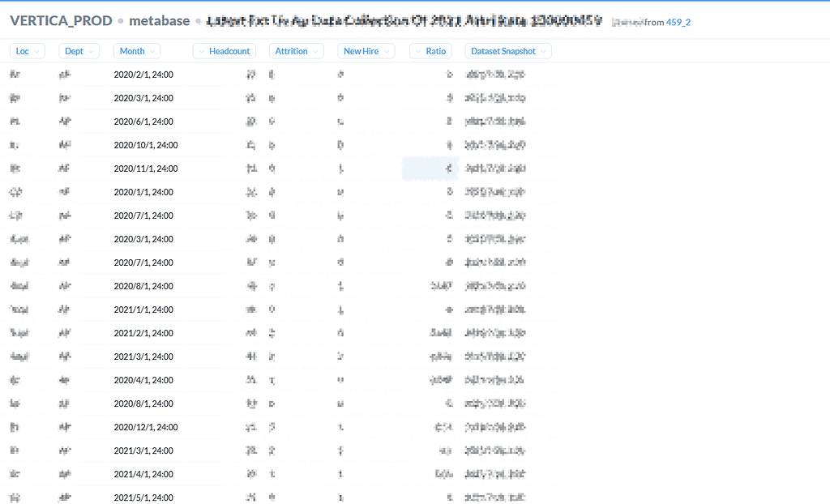Click the highlighted Ratio cell in 2020/11/1 row
This screenshot has height=504, width=830.
(430, 169)
